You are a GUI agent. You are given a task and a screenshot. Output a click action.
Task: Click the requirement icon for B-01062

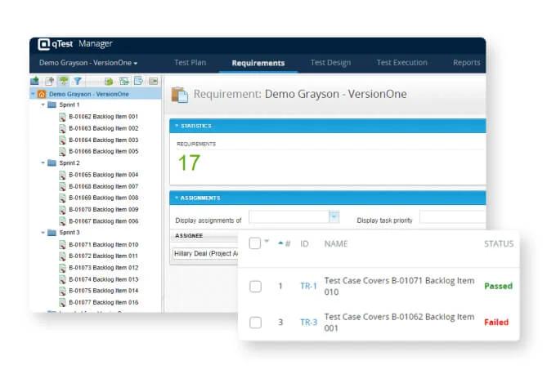coord(62,117)
